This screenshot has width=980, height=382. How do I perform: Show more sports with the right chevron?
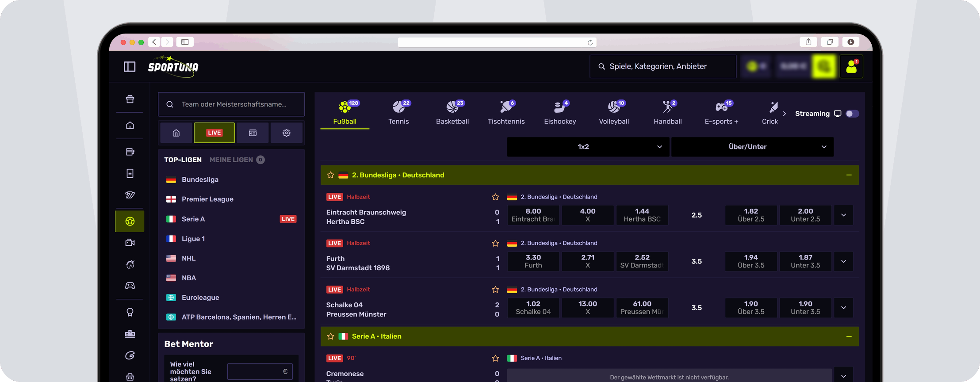[785, 114]
